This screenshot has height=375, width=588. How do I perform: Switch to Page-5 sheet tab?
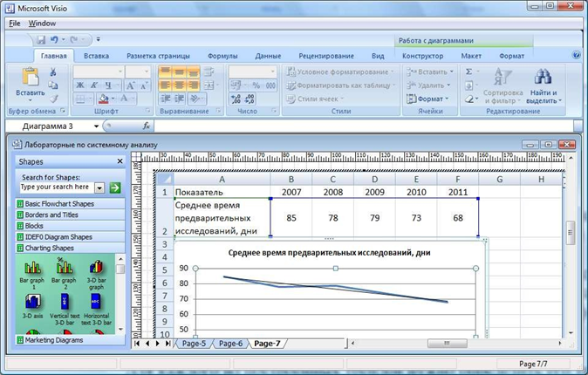[x=194, y=344]
